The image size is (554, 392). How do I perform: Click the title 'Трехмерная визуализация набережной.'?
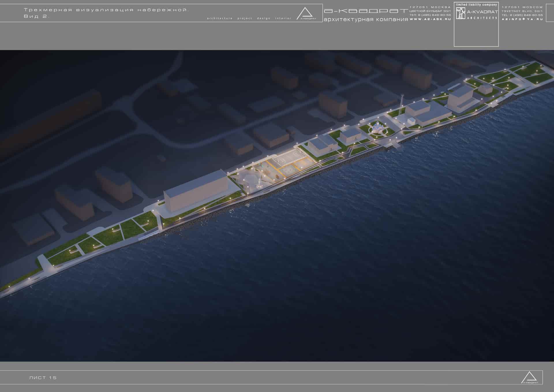pyautogui.click(x=106, y=10)
